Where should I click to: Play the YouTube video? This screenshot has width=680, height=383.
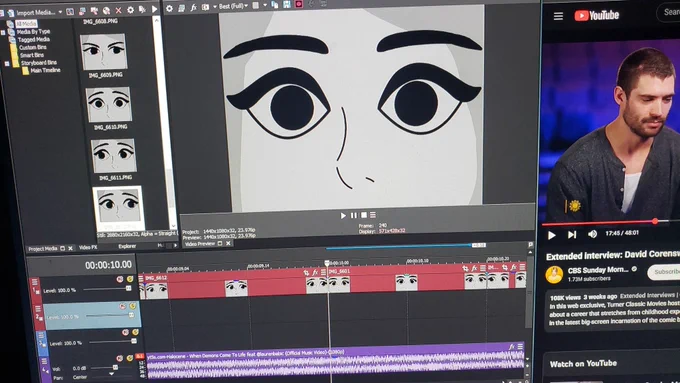pos(552,235)
